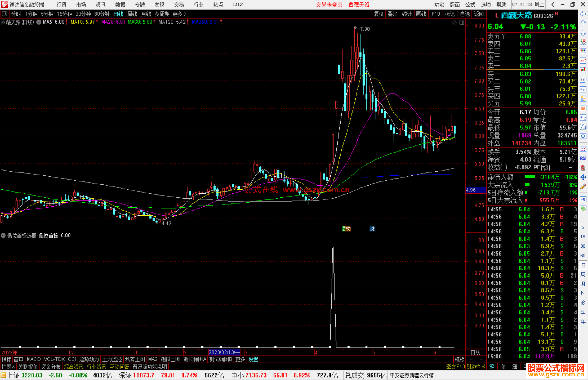This screenshot has height=380, width=588.
Task: Switch to the 周线 period tab
Action: coord(132,14)
